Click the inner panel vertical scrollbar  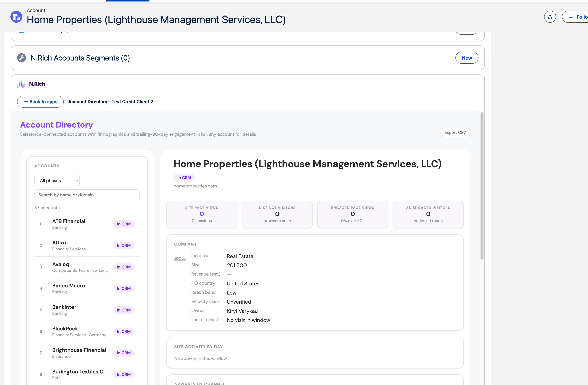482,186
